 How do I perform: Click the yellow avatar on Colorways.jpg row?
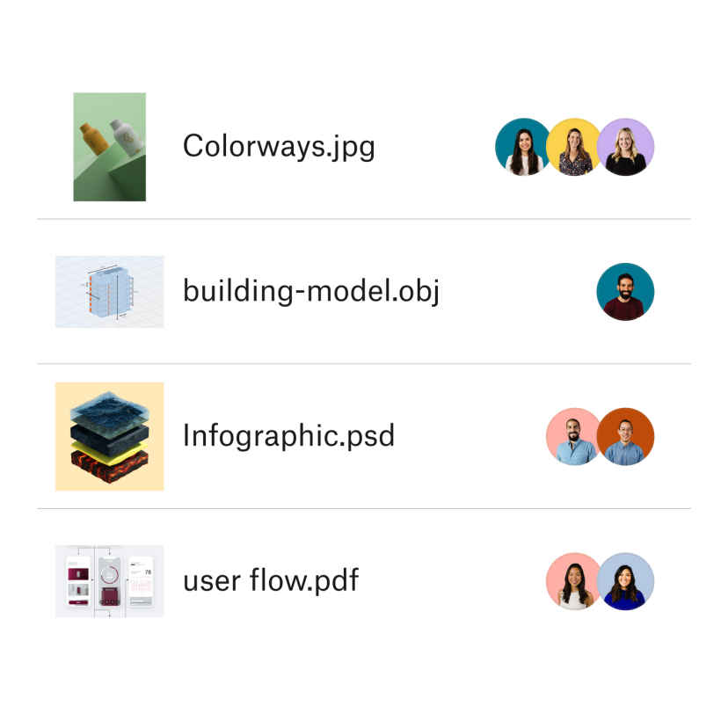pos(574,147)
